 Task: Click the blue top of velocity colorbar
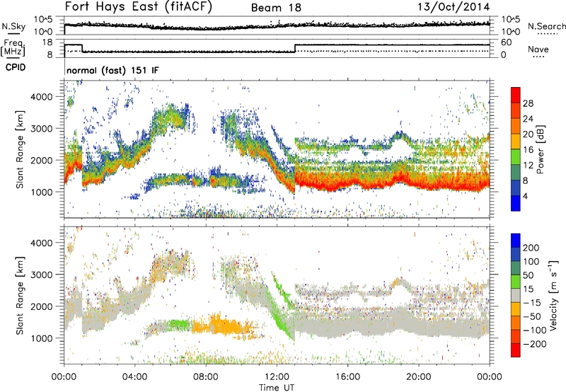tap(516, 241)
